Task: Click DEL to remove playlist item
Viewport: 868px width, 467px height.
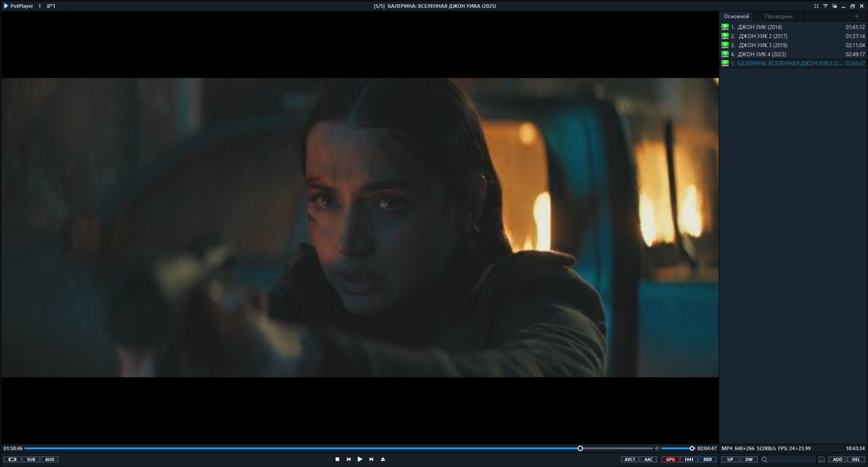Action: (856, 460)
